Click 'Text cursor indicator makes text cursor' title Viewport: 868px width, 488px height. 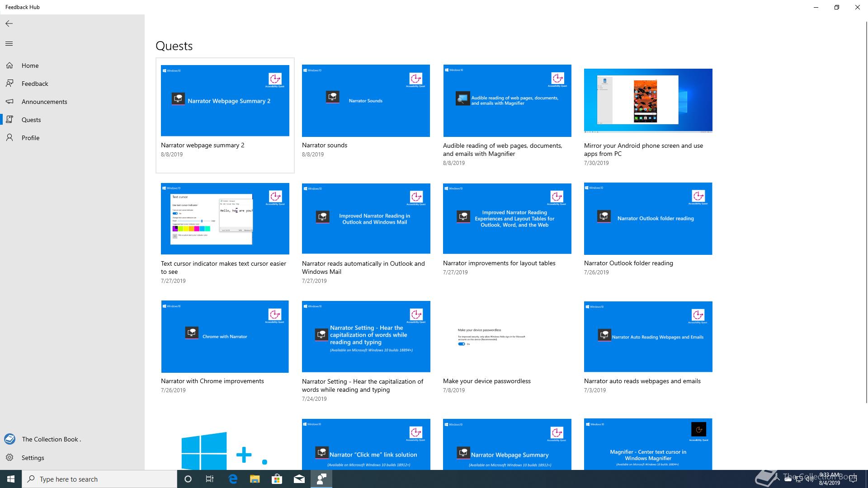[x=224, y=267]
